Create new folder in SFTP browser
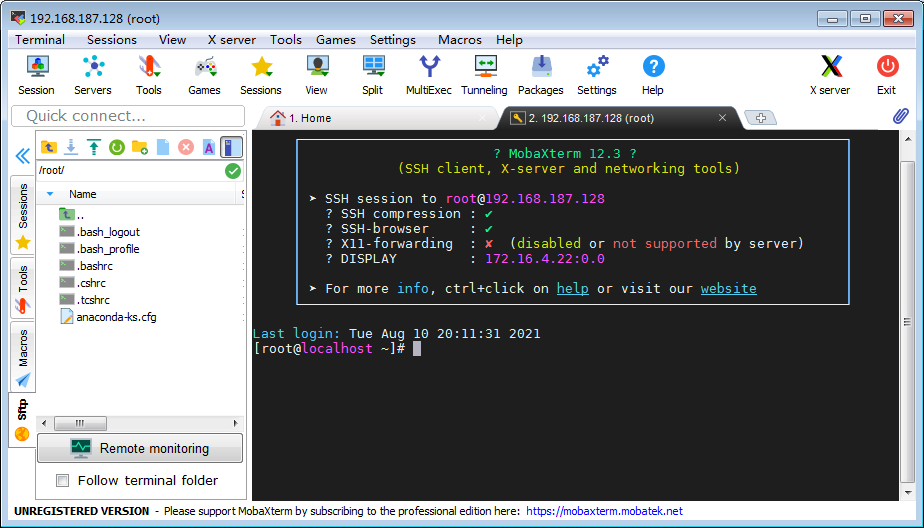 [x=139, y=147]
